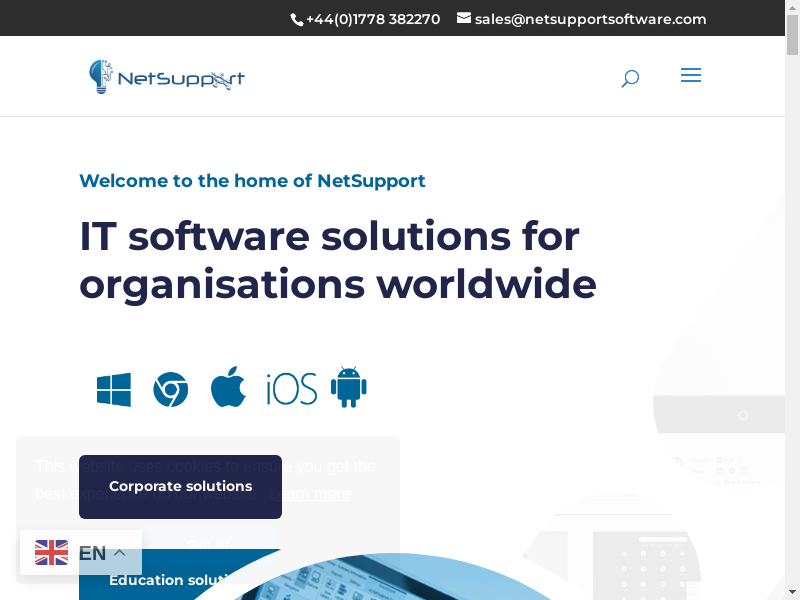
Task: Click the language selector chevron arrow
Action: 119,552
